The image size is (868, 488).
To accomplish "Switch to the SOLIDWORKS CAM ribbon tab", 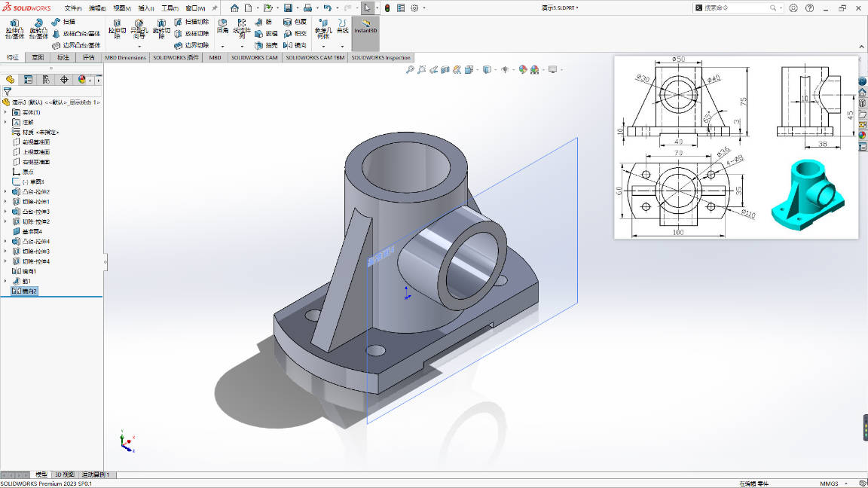I will click(255, 57).
